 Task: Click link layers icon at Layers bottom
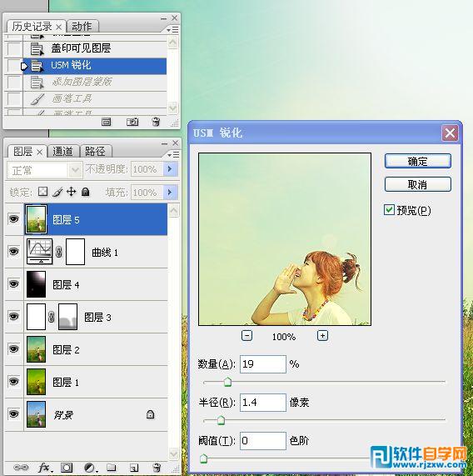pos(21,467)
